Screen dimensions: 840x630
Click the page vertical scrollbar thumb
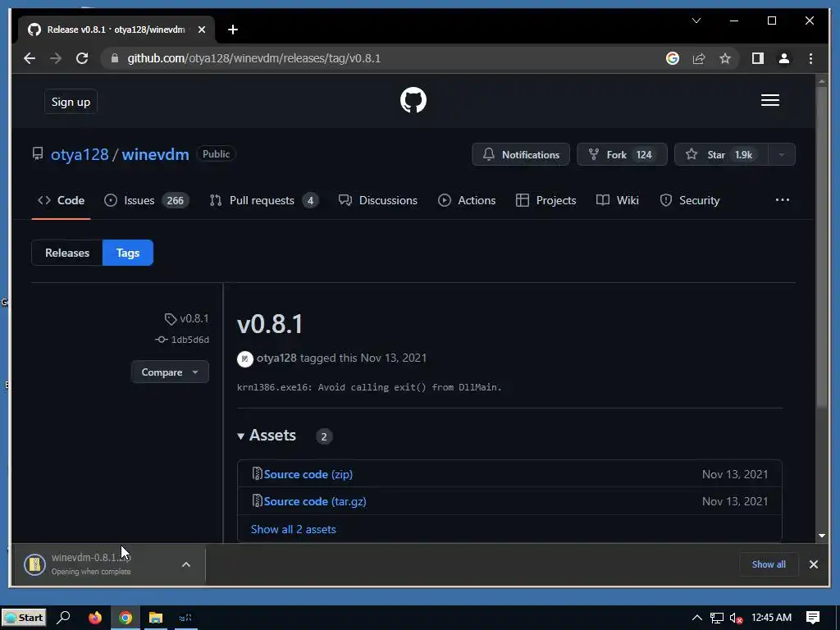pyautogui.click(x=822, y=246)
